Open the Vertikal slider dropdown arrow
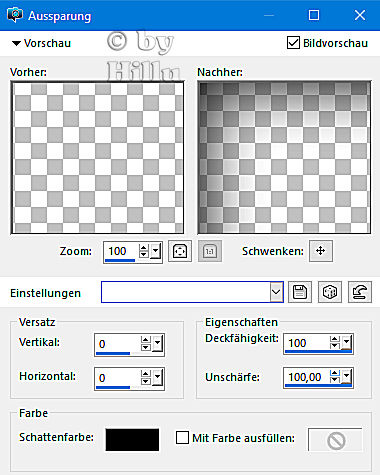 (158, 344)
